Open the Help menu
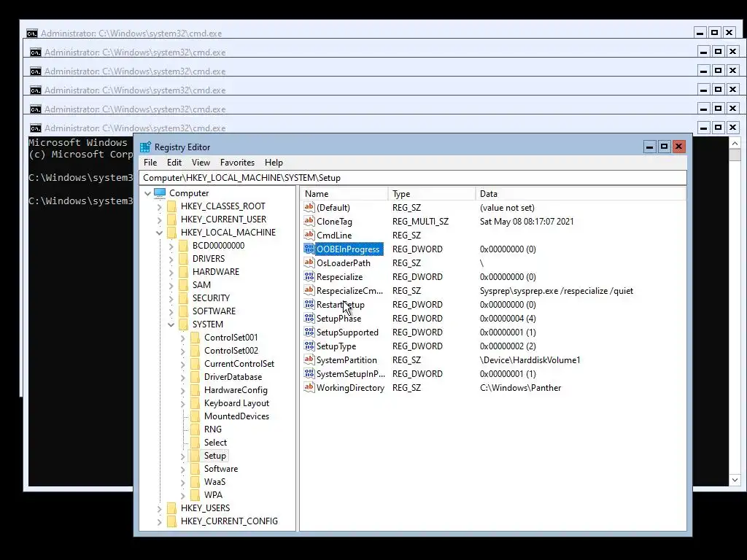 coord(274,163)
